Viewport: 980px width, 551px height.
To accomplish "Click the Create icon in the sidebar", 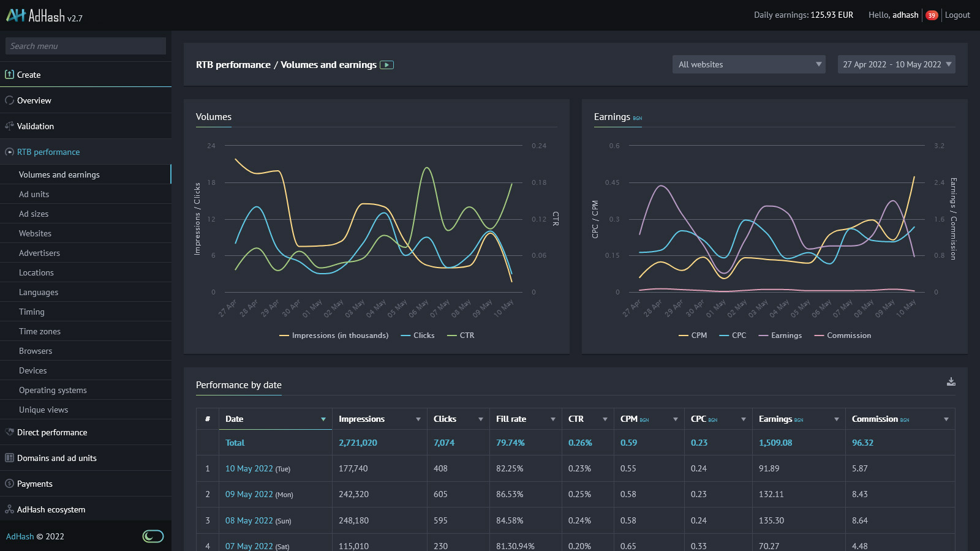I will coord(9,75).
